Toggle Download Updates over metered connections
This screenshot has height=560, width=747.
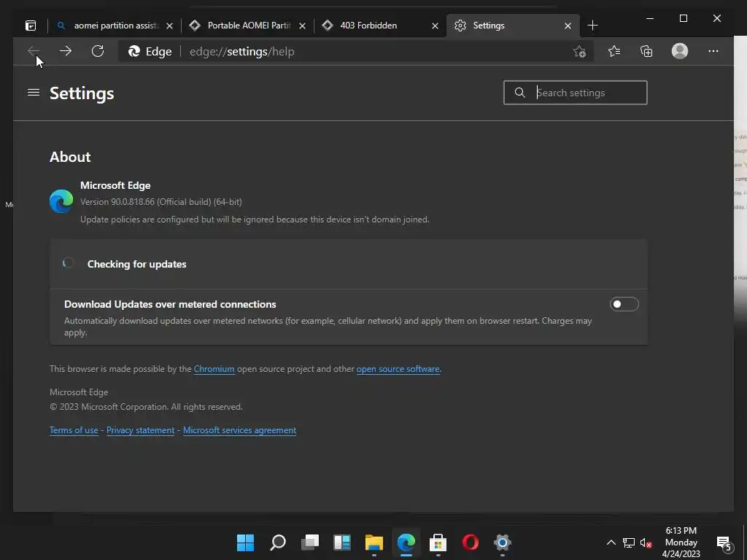point(624,304)
